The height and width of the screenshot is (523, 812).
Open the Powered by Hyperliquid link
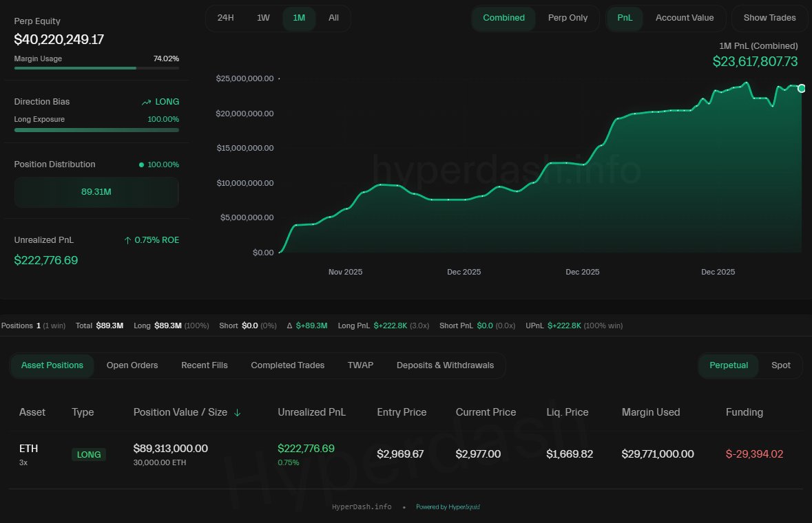[x=448, y=507]
